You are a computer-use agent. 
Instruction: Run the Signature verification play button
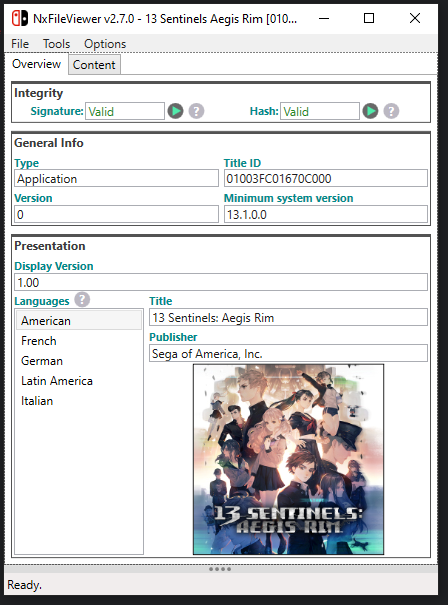point(176,111)
